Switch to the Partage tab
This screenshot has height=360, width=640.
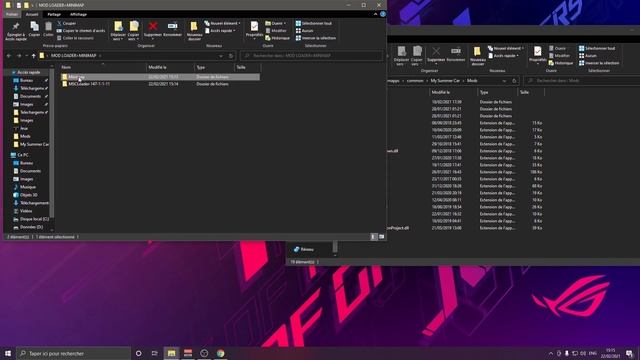pyautogui.click(x=54, y=14)
